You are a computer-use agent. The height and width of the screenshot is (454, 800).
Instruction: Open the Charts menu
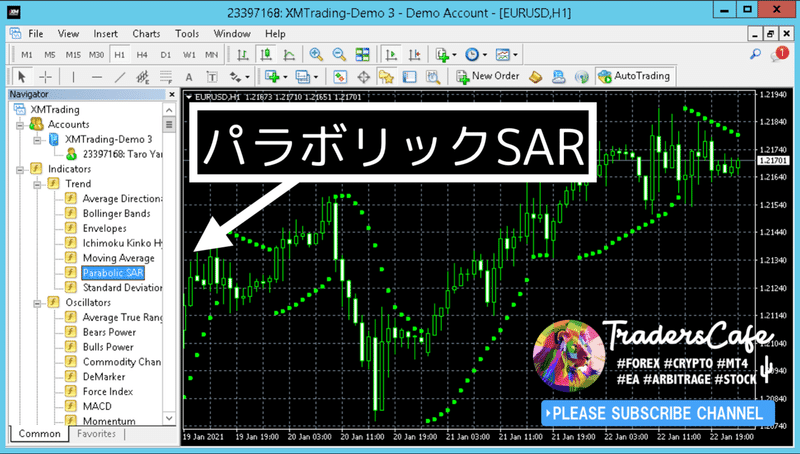click(146, 34)
